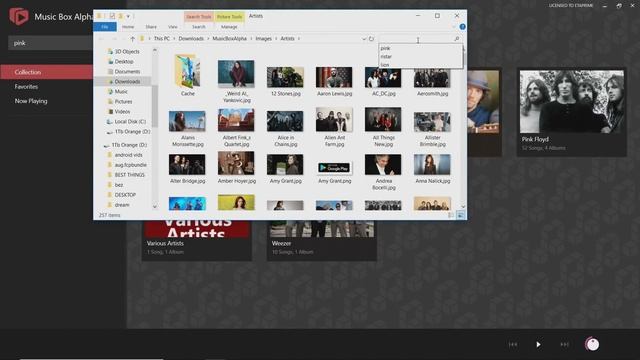
Task: Select the Alice in Chains.jpg thumbnail
Action: click(285, 121)
